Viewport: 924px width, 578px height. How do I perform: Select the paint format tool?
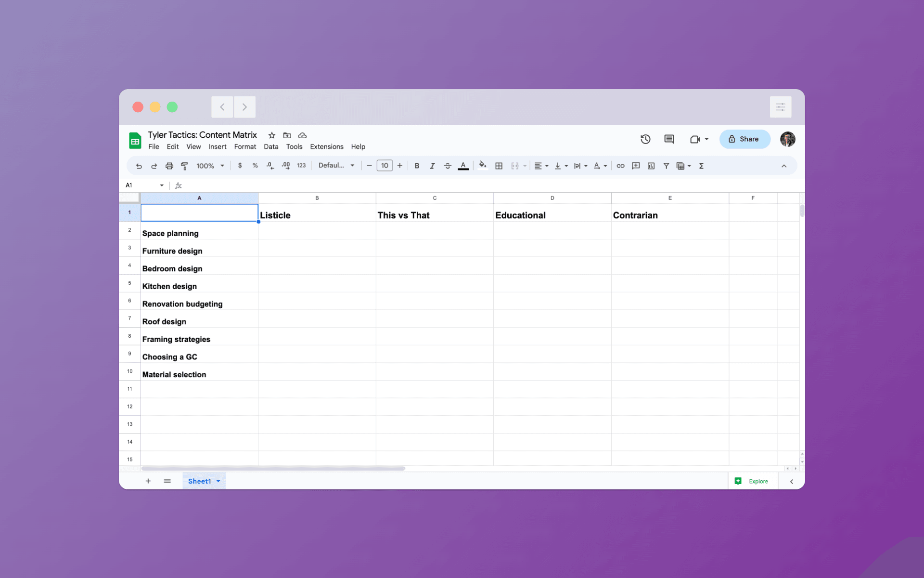184,166
